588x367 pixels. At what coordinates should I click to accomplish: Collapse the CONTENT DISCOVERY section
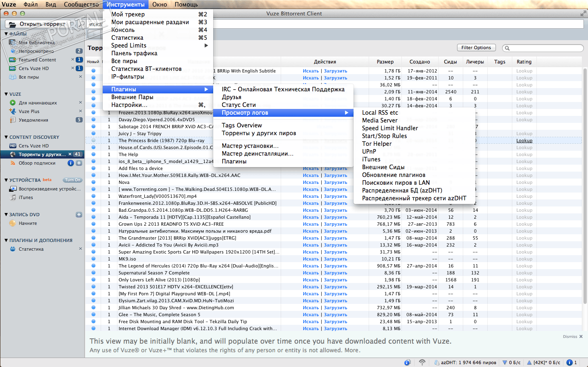6,137
